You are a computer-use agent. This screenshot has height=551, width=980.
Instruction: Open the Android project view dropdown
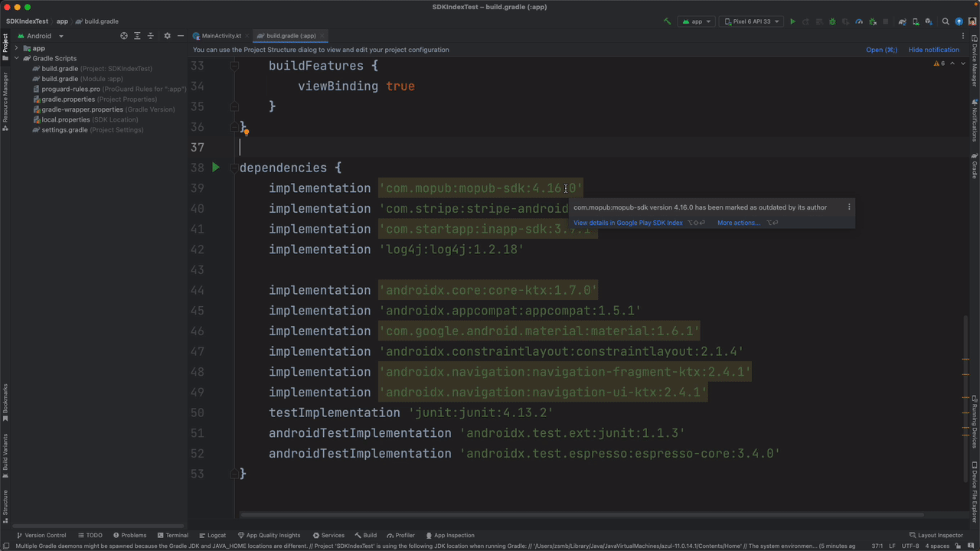40,36
